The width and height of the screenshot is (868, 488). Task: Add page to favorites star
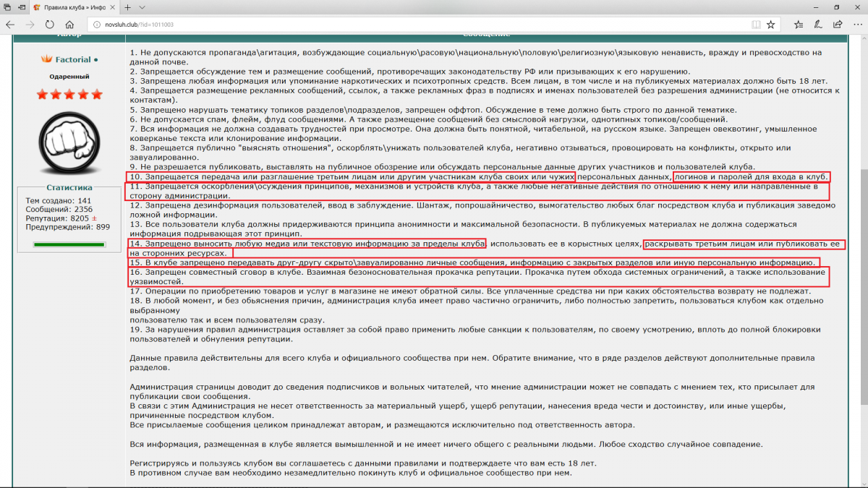click(x=771, y=24)
